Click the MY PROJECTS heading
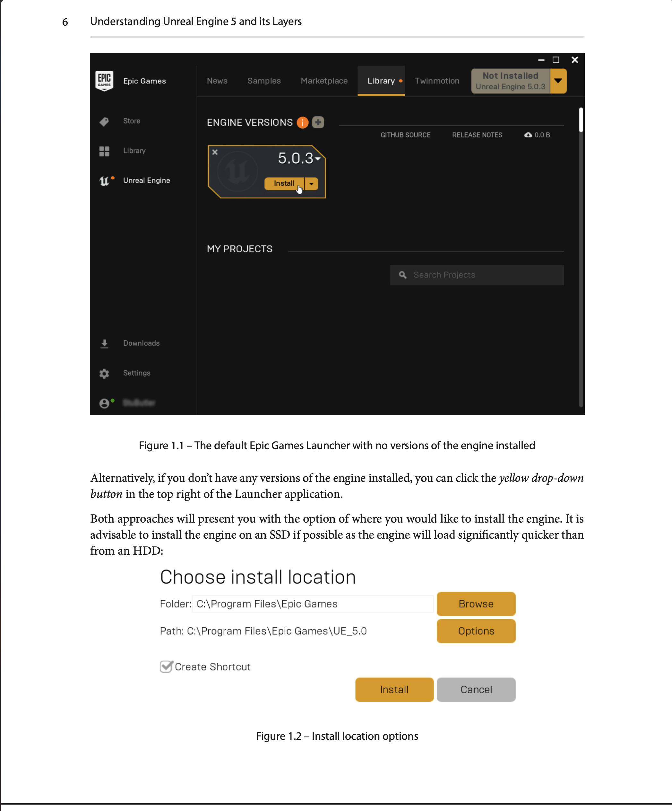 point(240,249)
